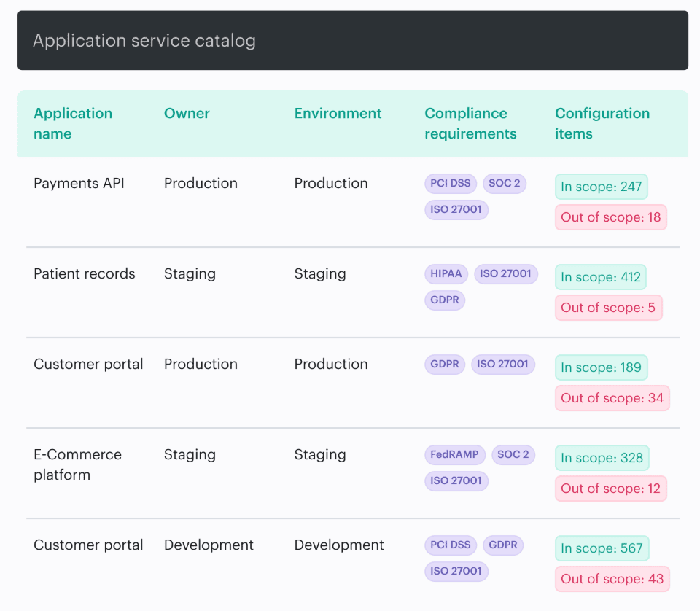700x611 pixels.
Task: Click the "Out of scope: 18" badge
Action: tap(610, 217)
